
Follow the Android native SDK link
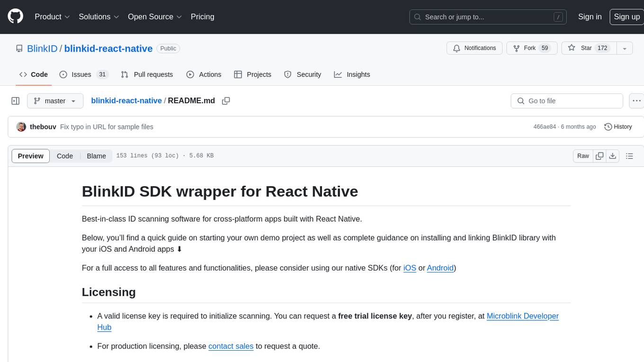(440, 268)
